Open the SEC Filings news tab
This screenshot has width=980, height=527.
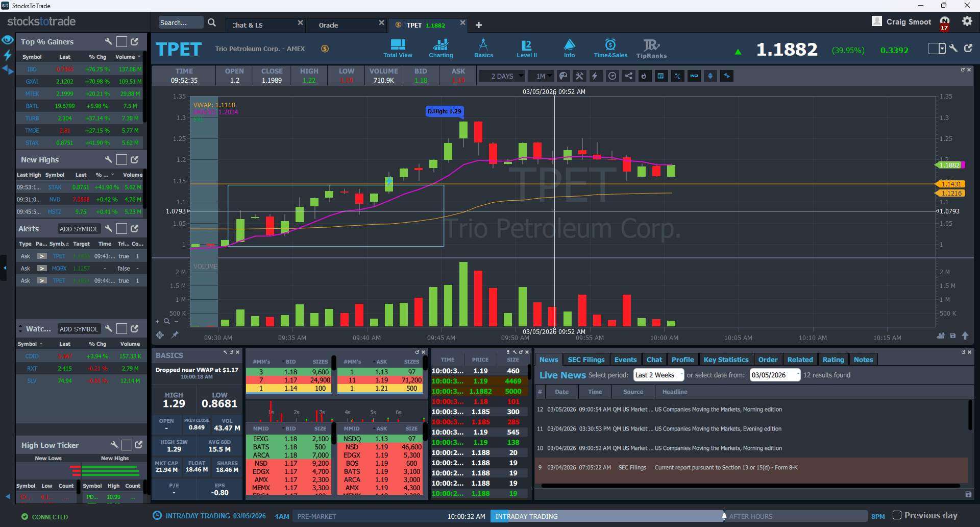[x=586, y=360]
